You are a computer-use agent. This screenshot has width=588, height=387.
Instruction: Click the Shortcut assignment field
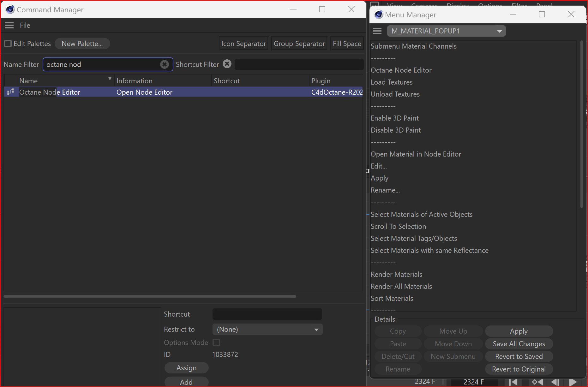(267, 314)
